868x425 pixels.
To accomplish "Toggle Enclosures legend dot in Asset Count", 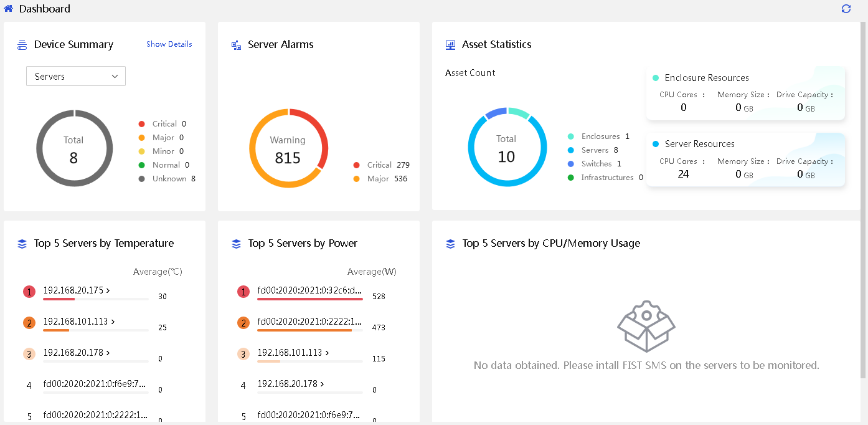I will point(570,136).
